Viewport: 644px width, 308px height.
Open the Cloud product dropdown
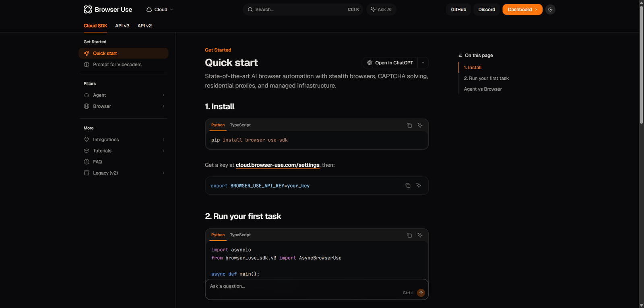160,10
